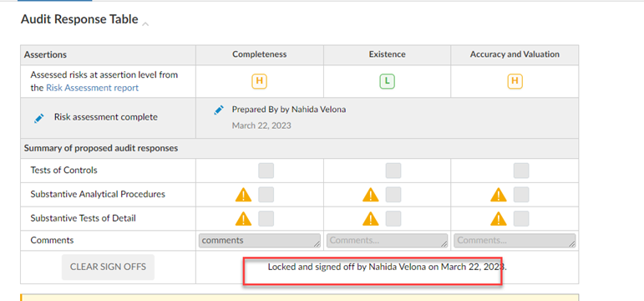
Task: Click the Accuracy and Valuation column header
Action: pos(515,54)
